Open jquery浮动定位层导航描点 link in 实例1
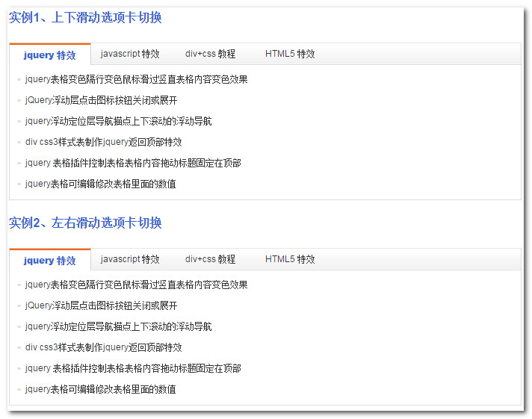 click(118, 121)
